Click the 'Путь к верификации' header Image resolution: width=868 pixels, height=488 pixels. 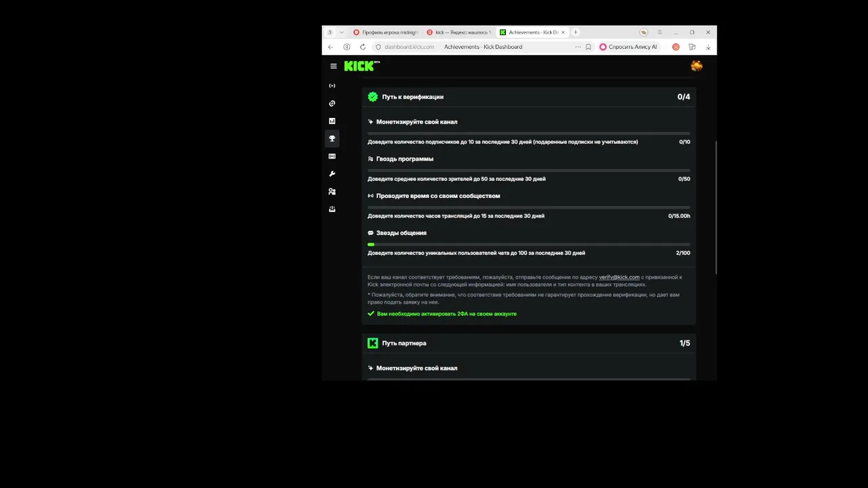pyautogui.click(x=412, y=97)
